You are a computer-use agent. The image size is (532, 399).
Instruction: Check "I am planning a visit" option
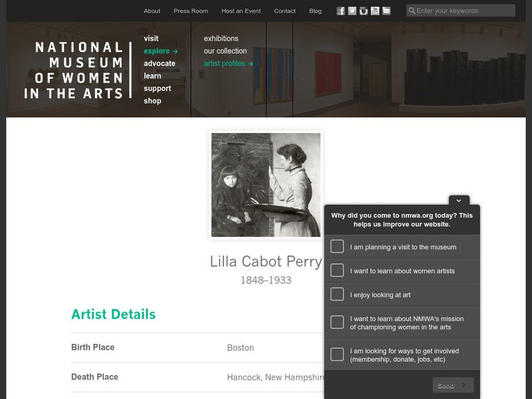pyautogui.click(x=337, y=247)
